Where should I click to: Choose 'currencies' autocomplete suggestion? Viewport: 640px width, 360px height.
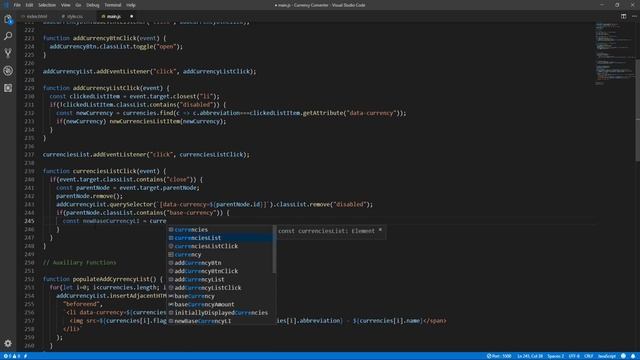(220, 230)
